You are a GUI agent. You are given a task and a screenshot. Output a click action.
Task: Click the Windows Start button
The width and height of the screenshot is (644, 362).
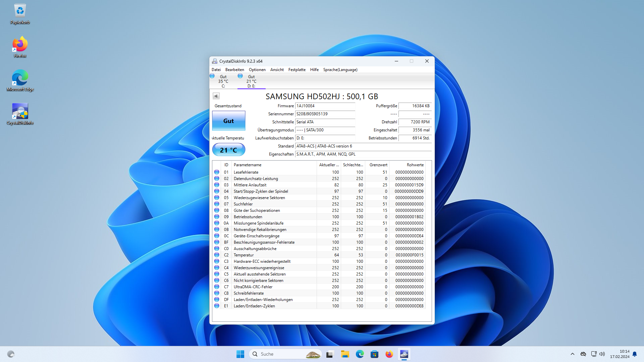240,354
